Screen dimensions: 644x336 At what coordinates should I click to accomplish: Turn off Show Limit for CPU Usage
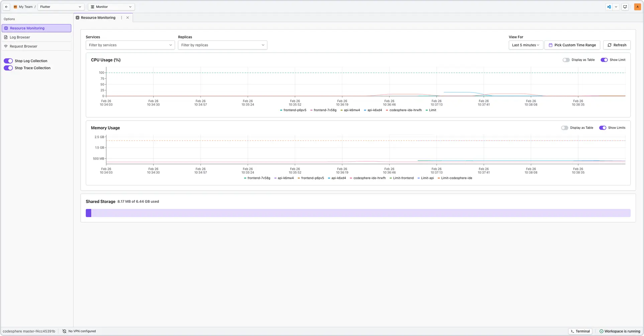click(x=605, y=60)
